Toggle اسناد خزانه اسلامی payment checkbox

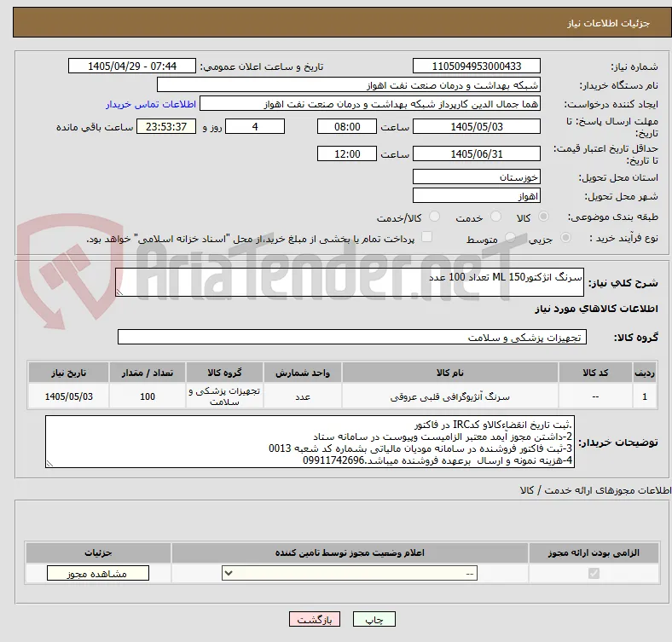[427, 237]
